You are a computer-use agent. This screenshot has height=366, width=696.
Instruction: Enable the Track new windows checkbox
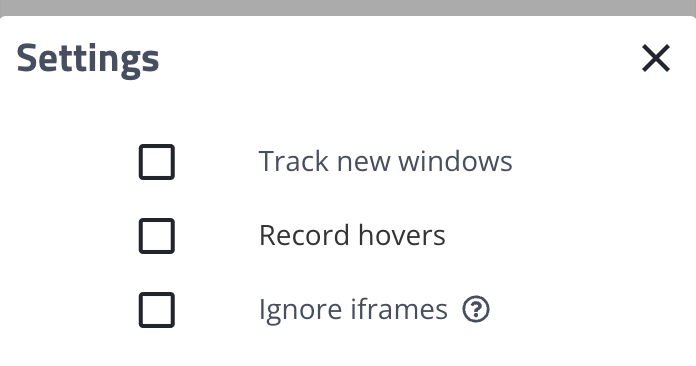(157, 162)
